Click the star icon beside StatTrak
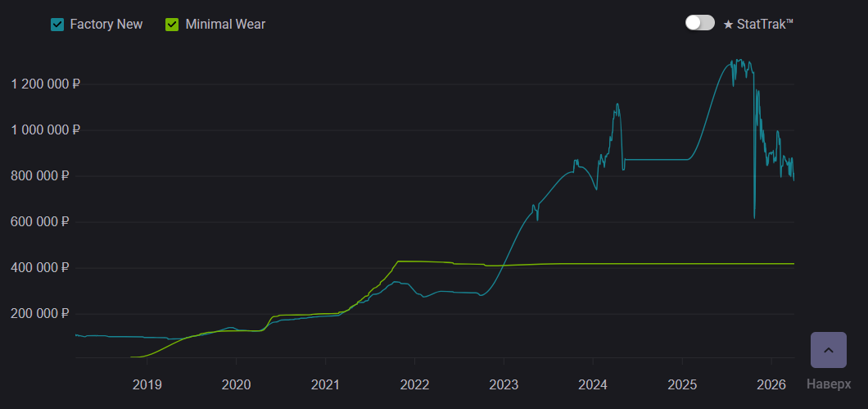868x409 pixels. [728, 25]
